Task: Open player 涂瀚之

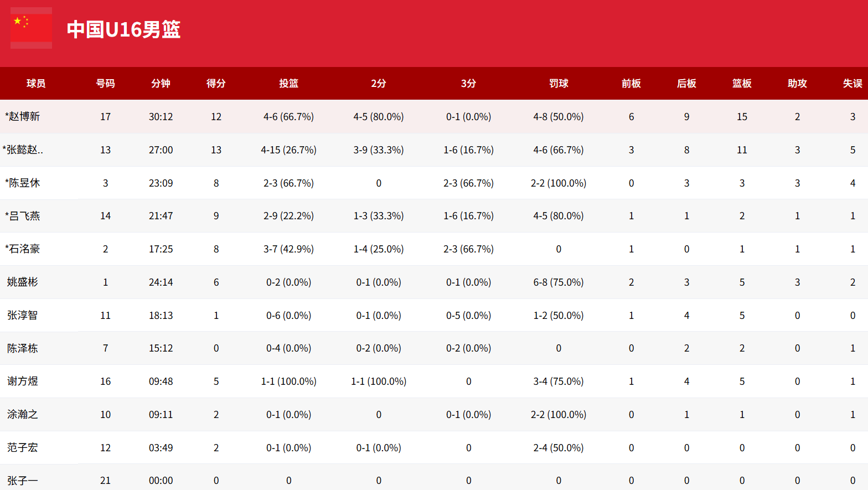Action: pyautogui.click(x=23, y=414)
